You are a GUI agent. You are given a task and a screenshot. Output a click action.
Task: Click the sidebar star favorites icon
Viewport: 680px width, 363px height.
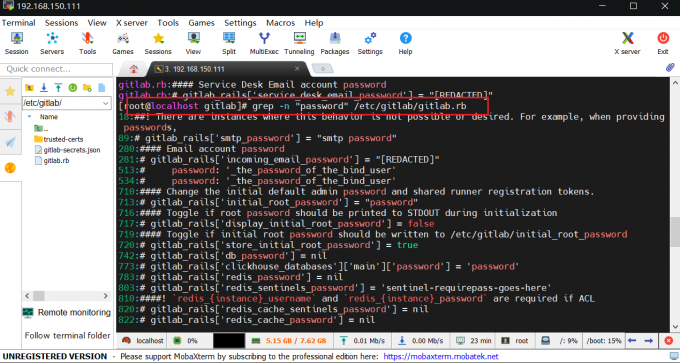click(x=10, y=91)
